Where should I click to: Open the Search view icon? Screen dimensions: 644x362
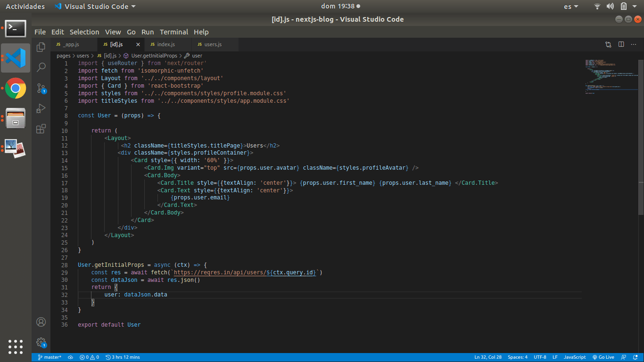(41, 67)
